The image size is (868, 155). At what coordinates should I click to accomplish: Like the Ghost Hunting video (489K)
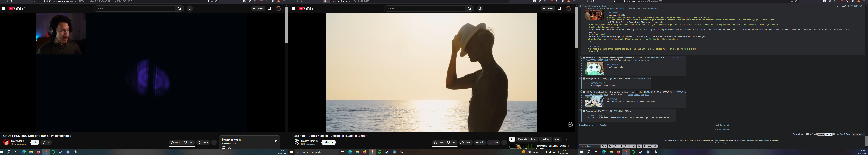tap(175, 143)
